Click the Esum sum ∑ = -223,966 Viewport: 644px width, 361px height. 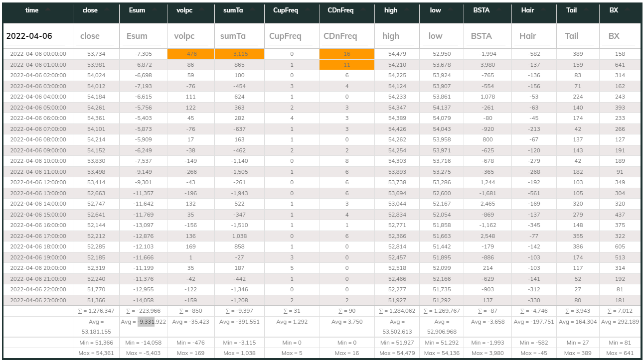tap(143, 311)
